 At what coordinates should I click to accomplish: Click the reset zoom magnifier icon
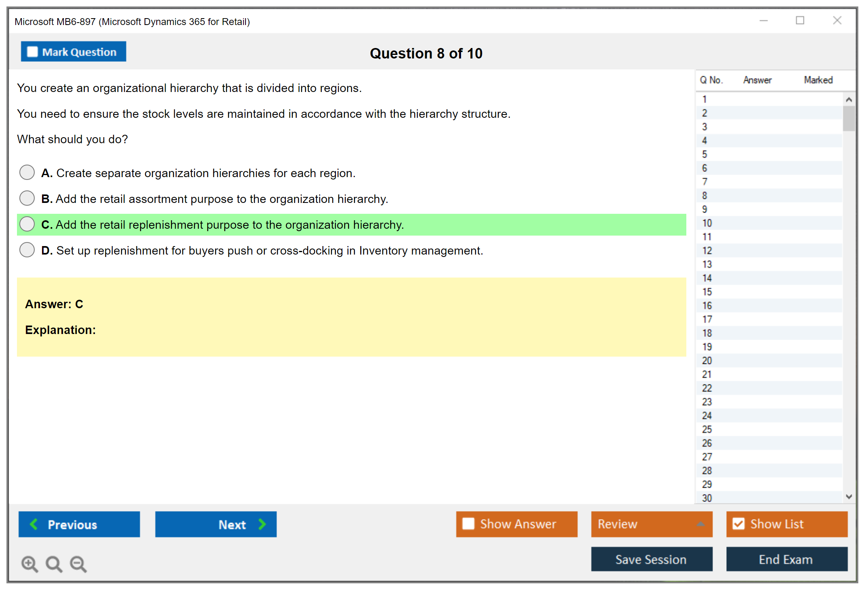tap(54, 563)
